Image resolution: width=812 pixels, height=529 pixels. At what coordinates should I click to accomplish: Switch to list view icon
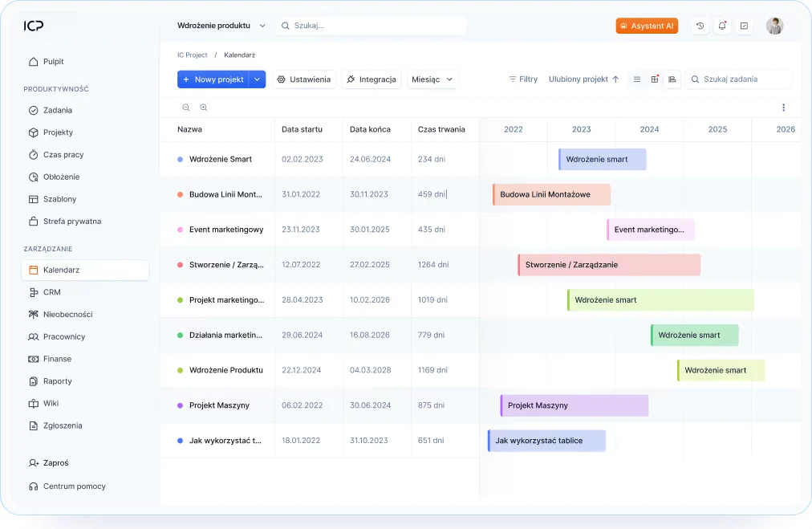pos(637,79)
